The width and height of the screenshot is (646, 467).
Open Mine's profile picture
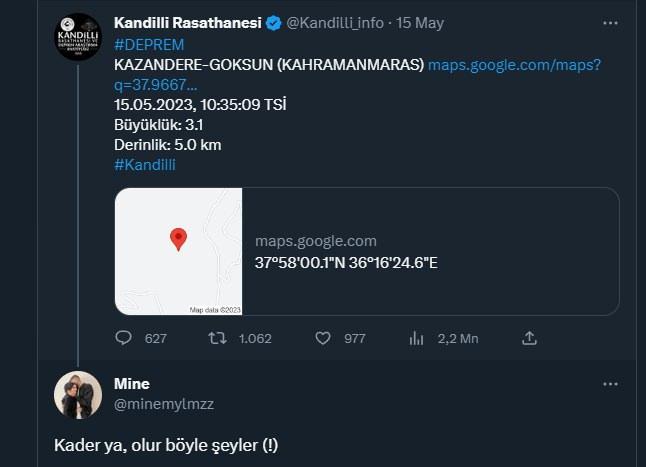pyautogui.click(x=78, y=395)
